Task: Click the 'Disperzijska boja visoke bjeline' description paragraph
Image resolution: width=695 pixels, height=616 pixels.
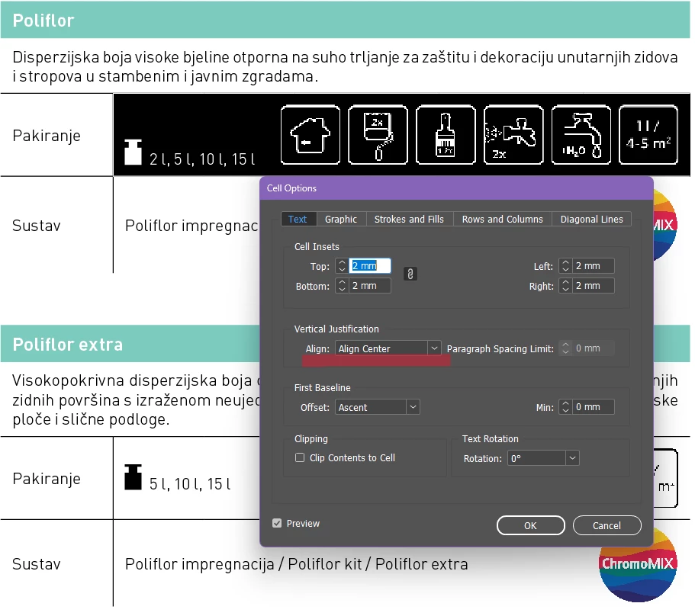Action: tap(345, 66)
